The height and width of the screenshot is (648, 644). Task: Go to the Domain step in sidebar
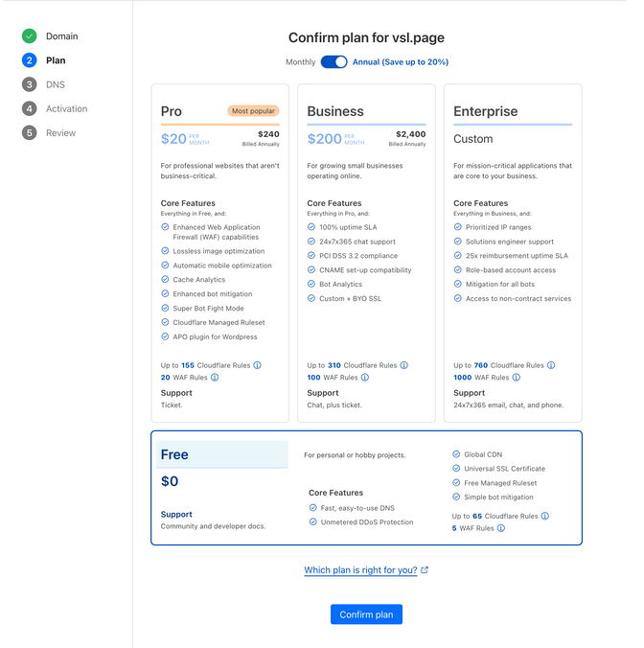[62, 36]
